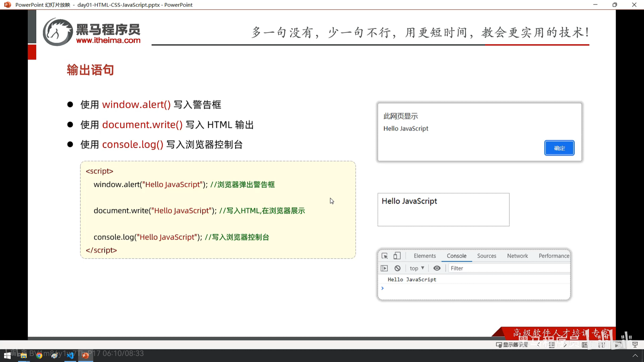Click the PowerPoint icon on the taskbar
The height and width of the screenshot is (362, 644).
86,355
